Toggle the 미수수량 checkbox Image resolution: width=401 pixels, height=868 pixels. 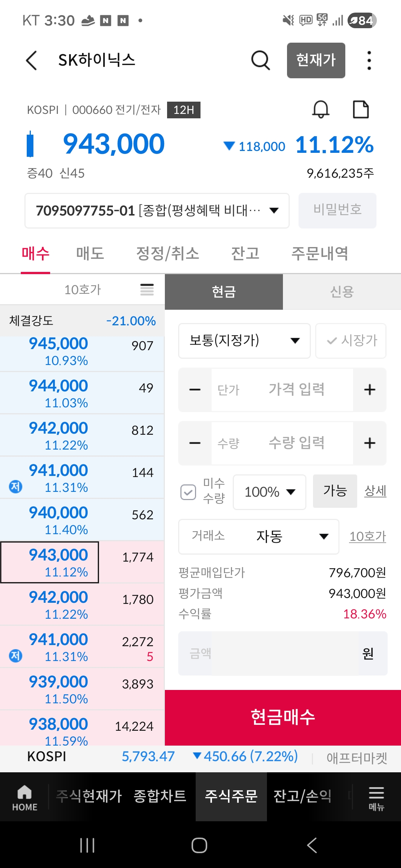pos(188,492)
